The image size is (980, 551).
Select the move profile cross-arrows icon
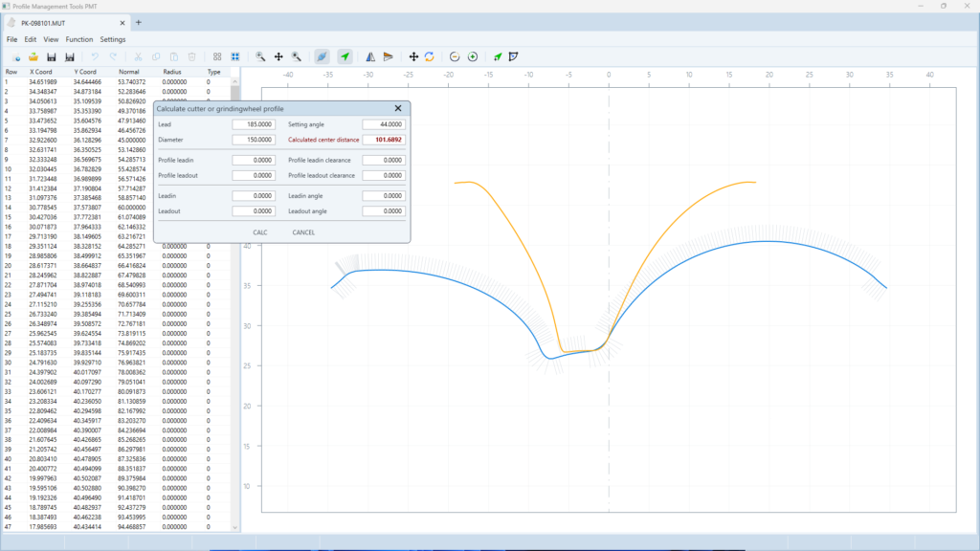click(x=413, y=56)
